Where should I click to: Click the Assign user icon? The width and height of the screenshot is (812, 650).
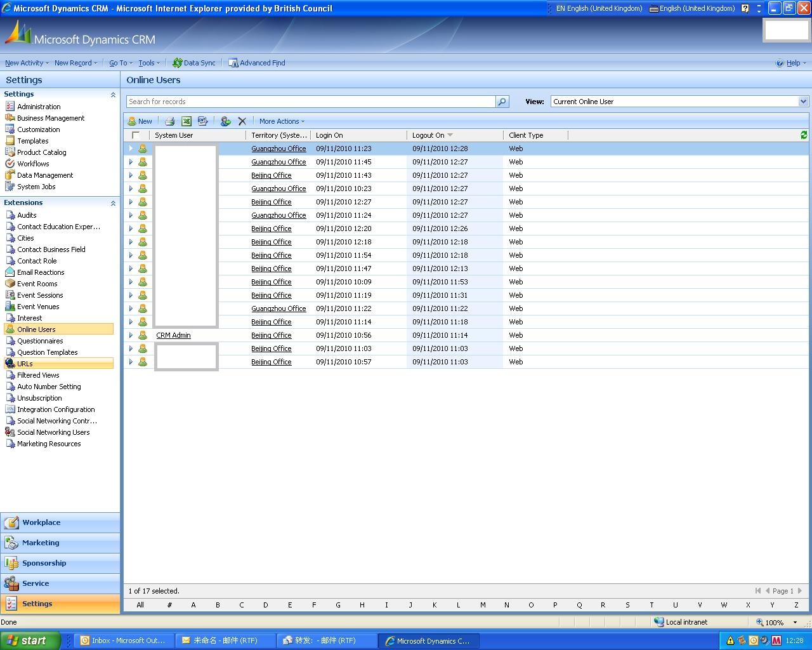225,121
